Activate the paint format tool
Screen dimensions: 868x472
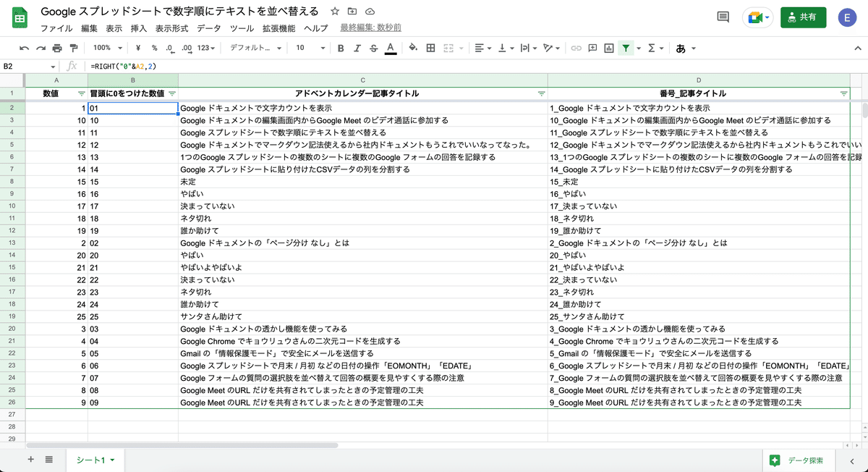coord(73,48)
